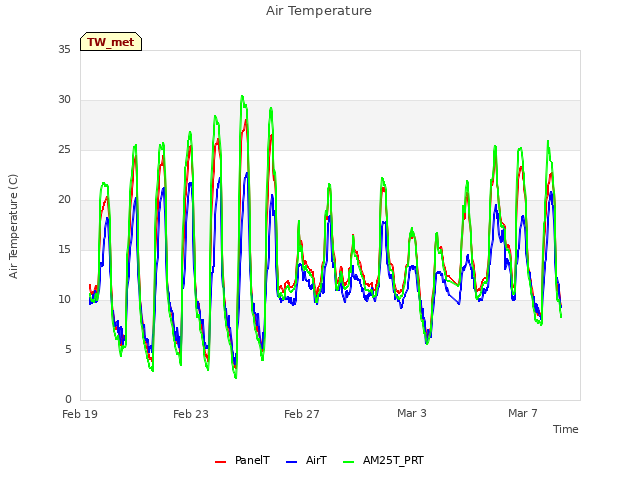Viewport: 640px width, 480px height.
Task: Click the blue AirT legend swatch
Action: pos(291,462)
